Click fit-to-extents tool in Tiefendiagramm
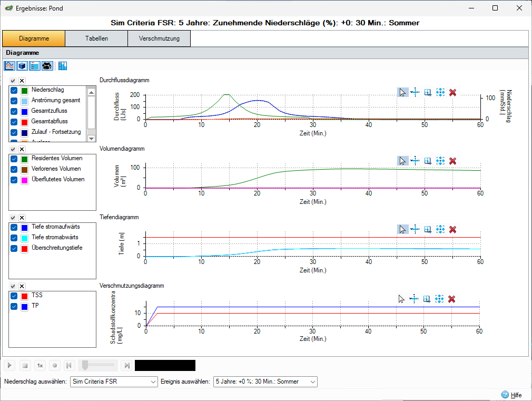This screenshot has height=401, width=532. [x=440, y=230]
